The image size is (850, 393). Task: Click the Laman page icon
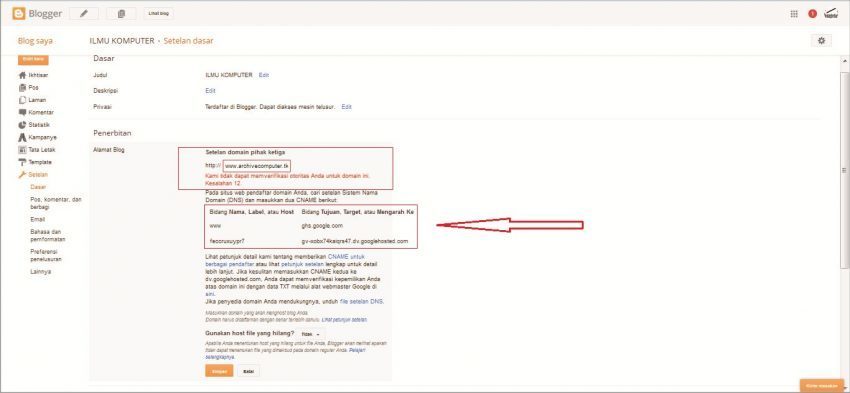pyautogui.click(x=22, y=100)
